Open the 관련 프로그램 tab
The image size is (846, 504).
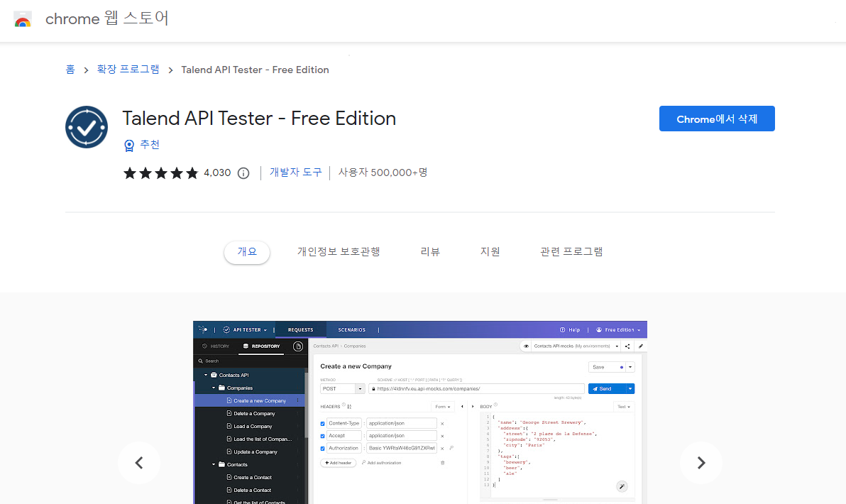click(571, 252)
